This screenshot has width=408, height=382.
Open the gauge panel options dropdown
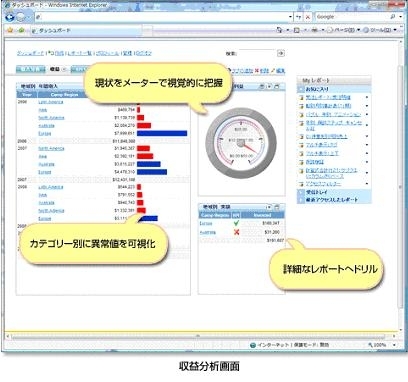270,86
